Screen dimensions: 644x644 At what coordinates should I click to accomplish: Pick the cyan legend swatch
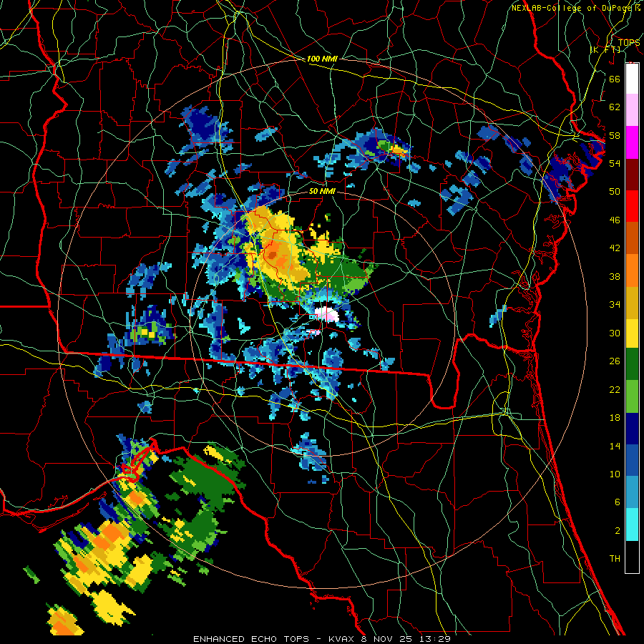(632, 525)
